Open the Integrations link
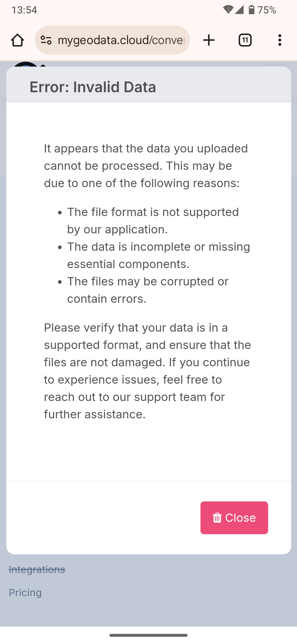Screen dimensions: 297x644 click(37, 569)
